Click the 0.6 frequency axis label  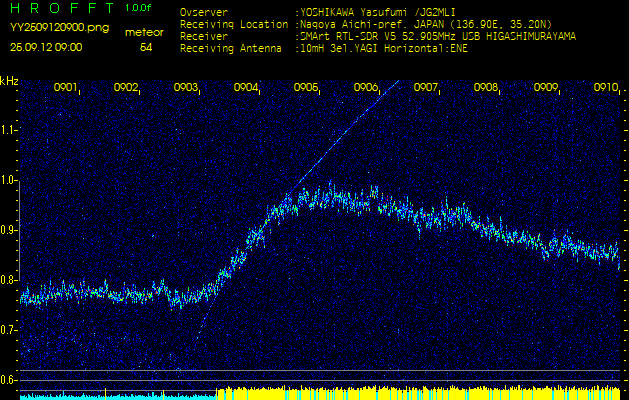9,380
